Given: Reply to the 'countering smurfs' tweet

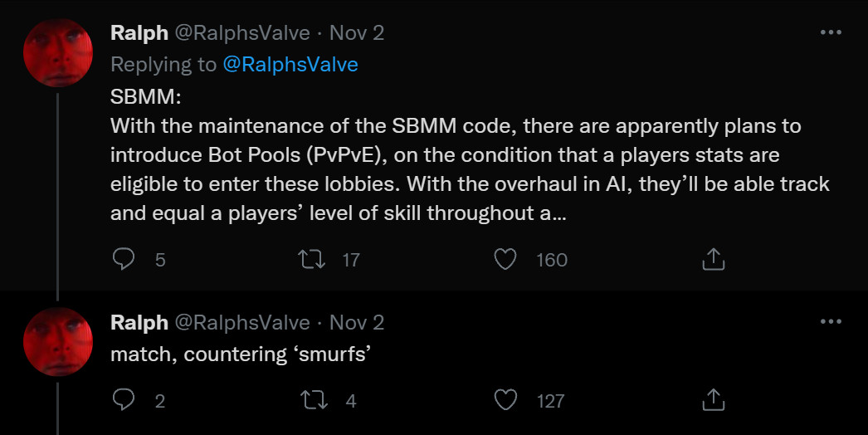Looking at the screenshot, I should pyautogui.click(x=124, y=401).
